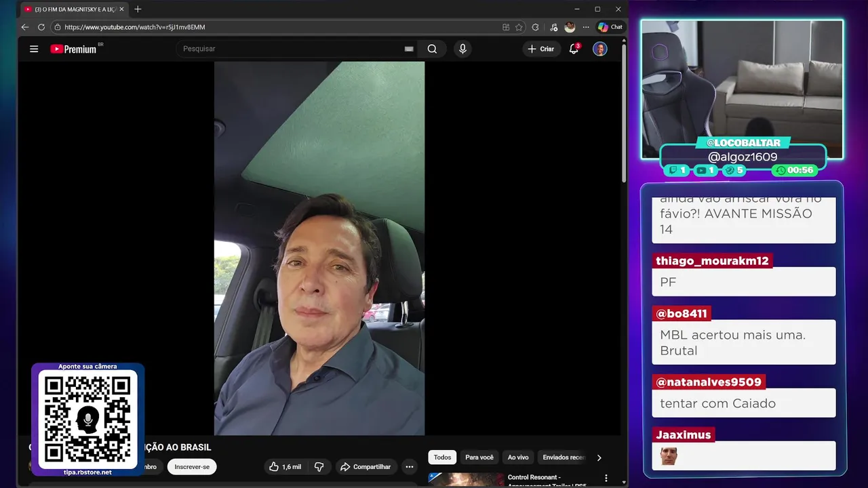Click the YouTube viewer count badge

[x=705, y=170]
